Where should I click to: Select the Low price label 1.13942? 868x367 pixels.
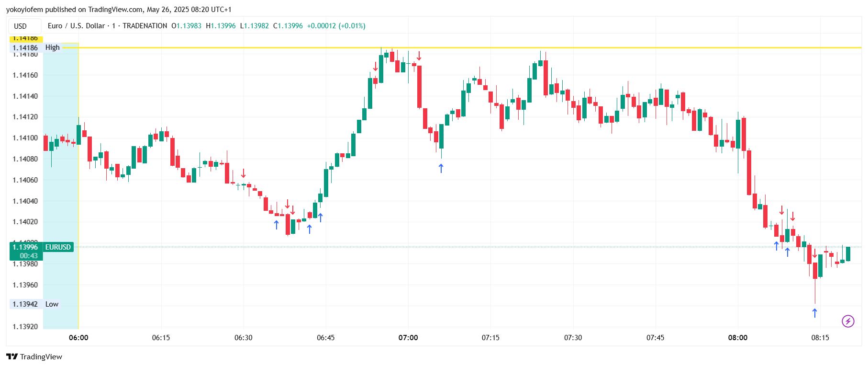point(25,304)
